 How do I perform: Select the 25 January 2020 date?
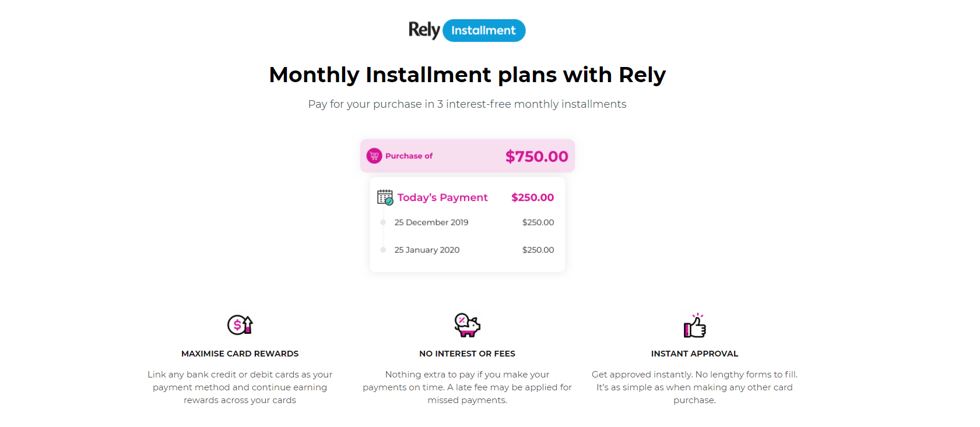pos(427,250)
